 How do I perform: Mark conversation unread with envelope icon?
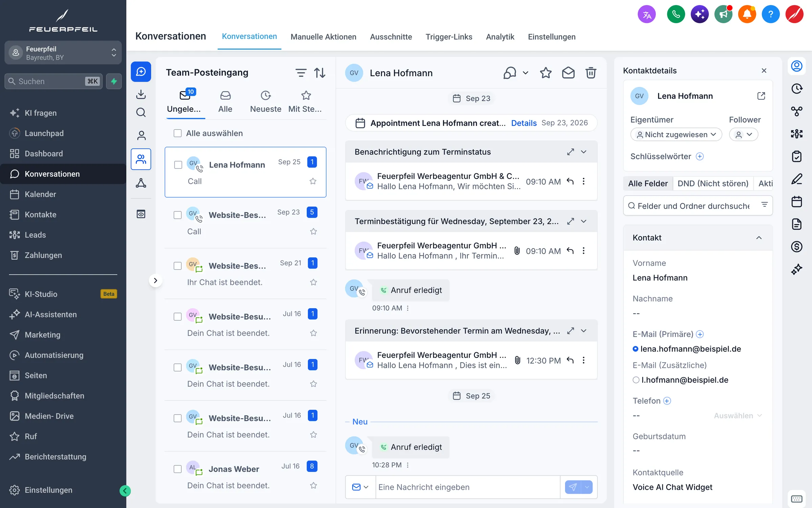[x=568, y=73]
